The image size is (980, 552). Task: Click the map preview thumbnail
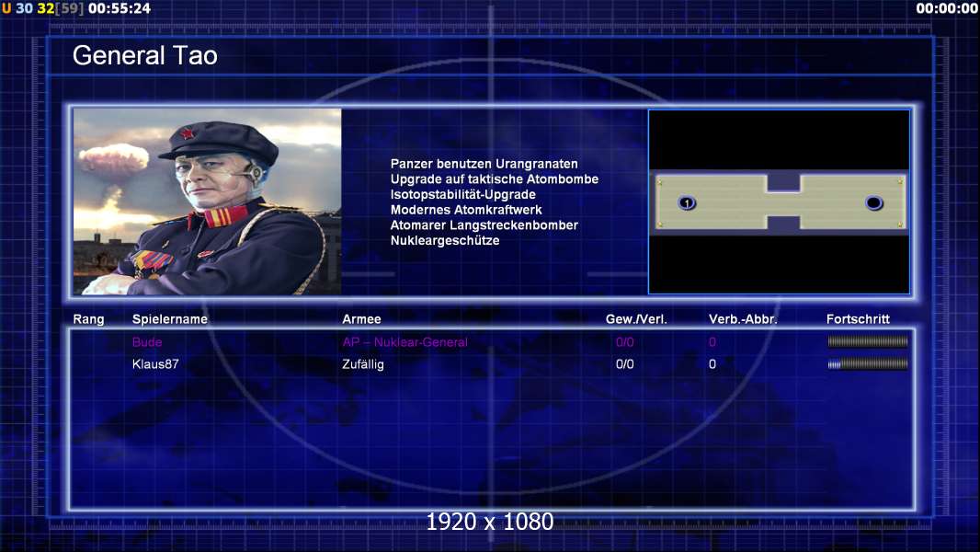pyautogui.click(x=779, y=201)
